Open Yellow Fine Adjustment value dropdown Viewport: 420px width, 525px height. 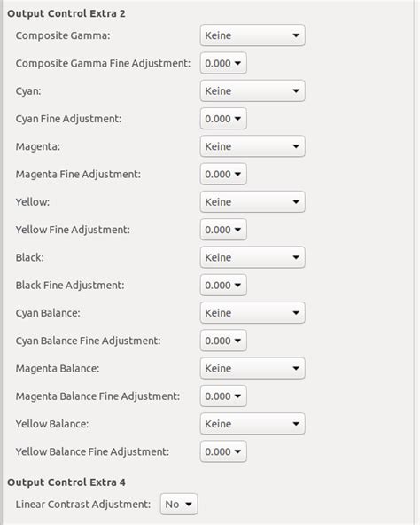pos(223,230)
